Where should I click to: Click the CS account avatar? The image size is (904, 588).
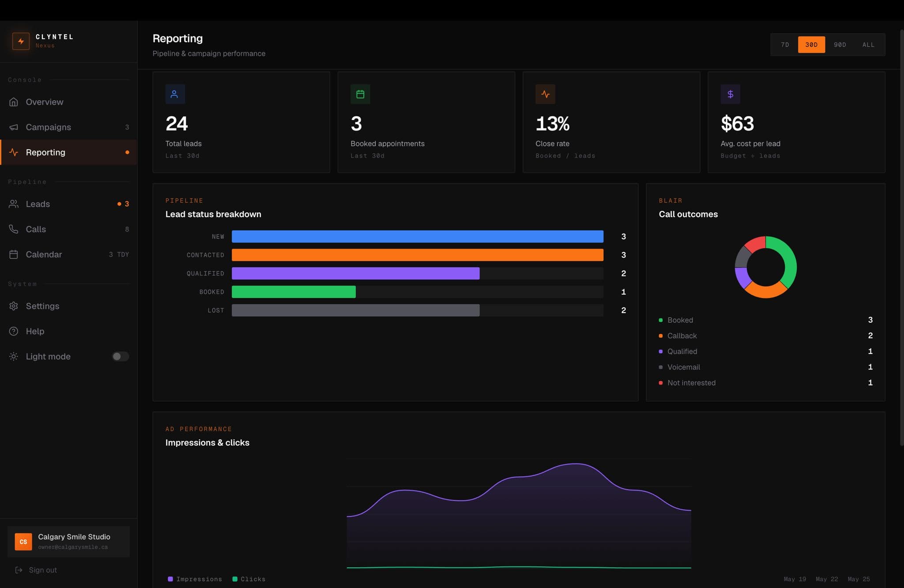point(23,542)
